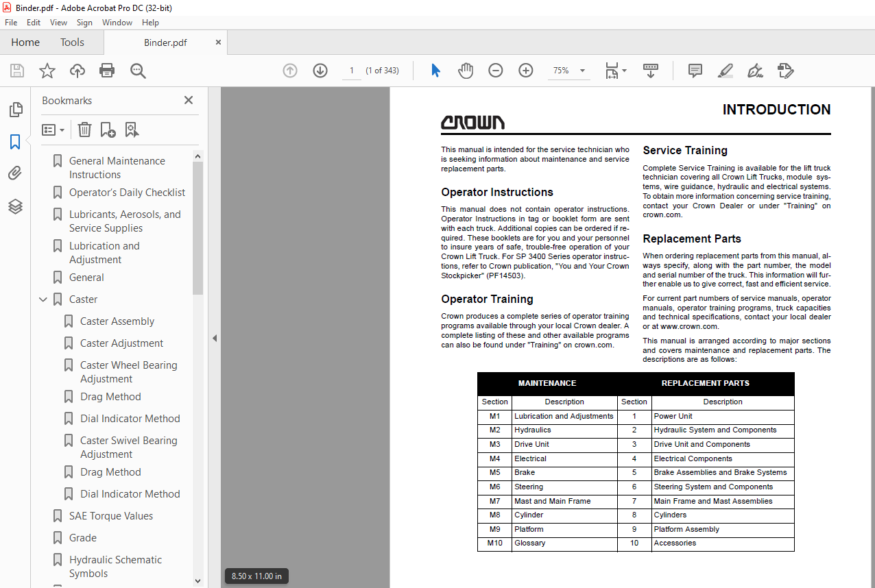Click the stamp tool icon
This screenshot has height=588, width=875.
click(785, 71)
